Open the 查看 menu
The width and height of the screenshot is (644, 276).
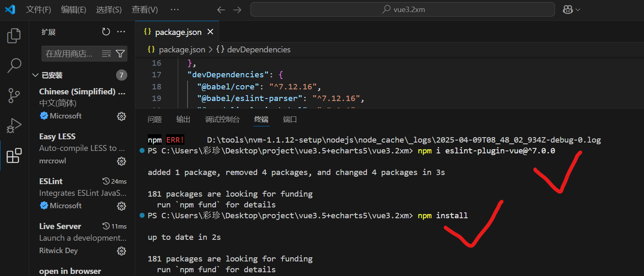[144, 10]
